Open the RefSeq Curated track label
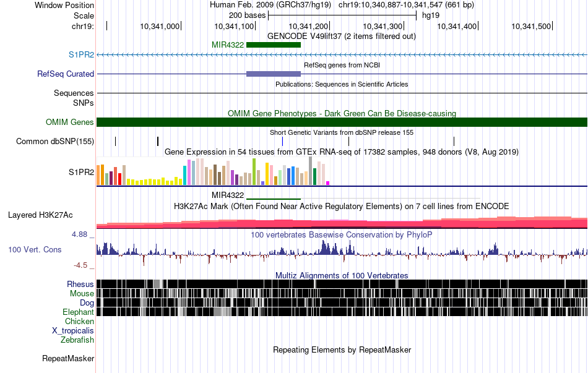Viewport: 588px width, 373px height. [66, 74]
